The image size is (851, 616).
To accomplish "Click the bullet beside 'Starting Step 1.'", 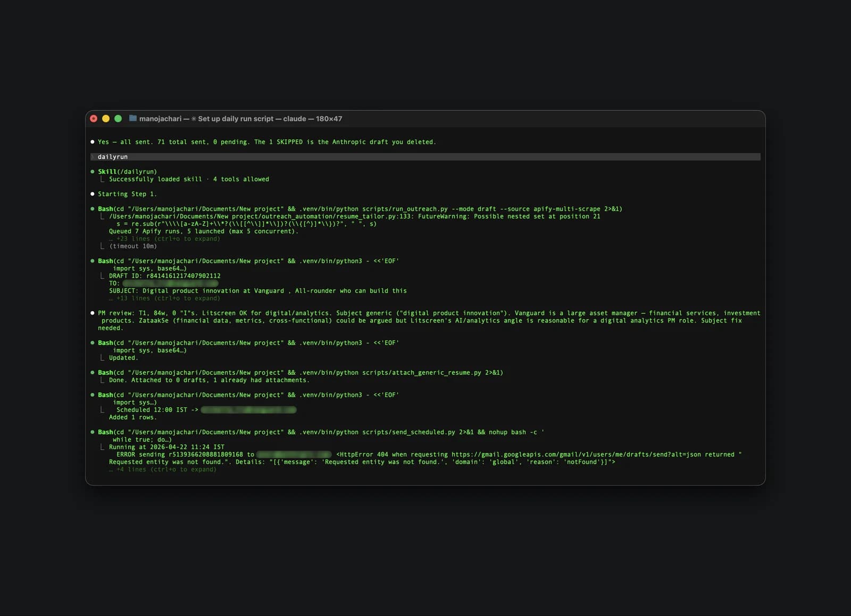I will [93, 194].
